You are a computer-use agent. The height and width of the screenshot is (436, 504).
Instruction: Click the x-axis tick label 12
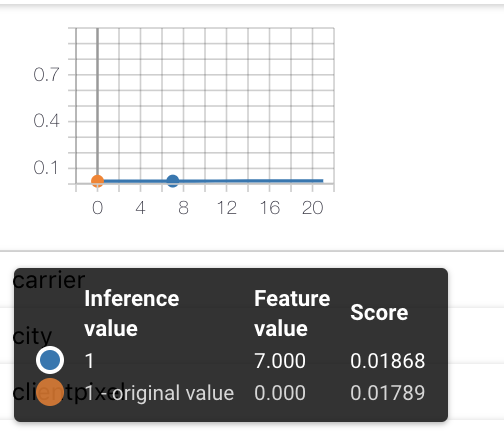point(226,208)
